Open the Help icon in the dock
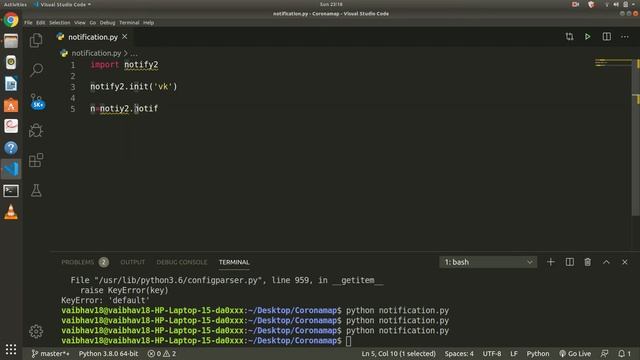This screenshot has height=360, width=640. coord(11,148)
